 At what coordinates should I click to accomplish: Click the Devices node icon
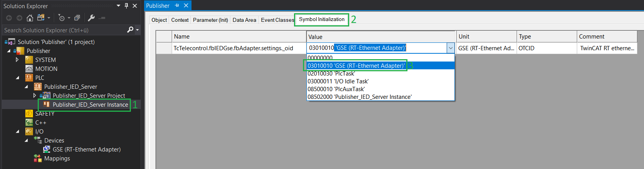point(38,140)
